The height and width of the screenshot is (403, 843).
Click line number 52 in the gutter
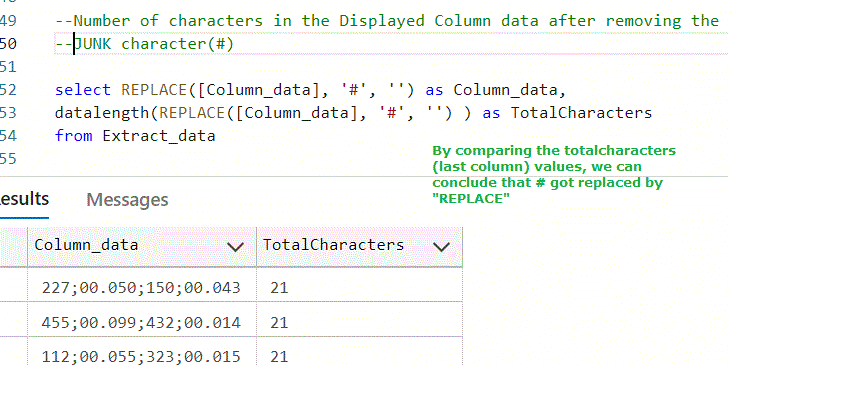(9, 90)
